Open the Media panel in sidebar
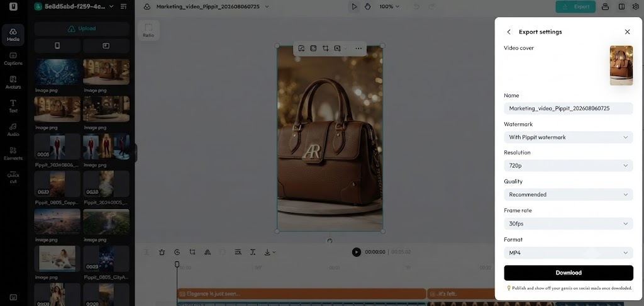Screen dimensions: 644x306 click(x=13, y=35)
